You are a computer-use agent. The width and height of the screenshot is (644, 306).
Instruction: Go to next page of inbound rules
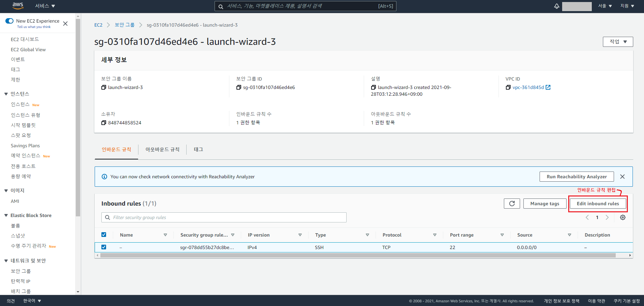tap(607, 217)
